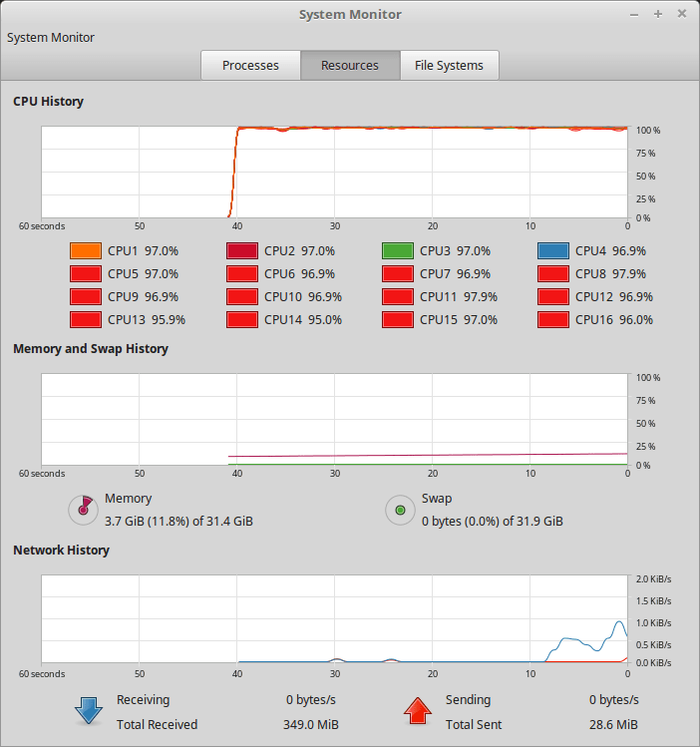Click the CPU History graph area
The height and width of the screenshot is (747, 700).
(334, 173)
